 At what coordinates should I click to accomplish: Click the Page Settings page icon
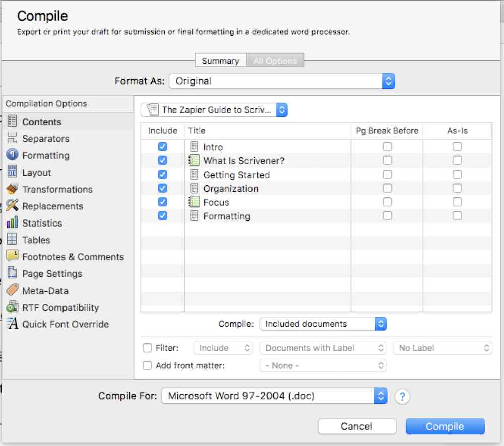click(12, 273)
